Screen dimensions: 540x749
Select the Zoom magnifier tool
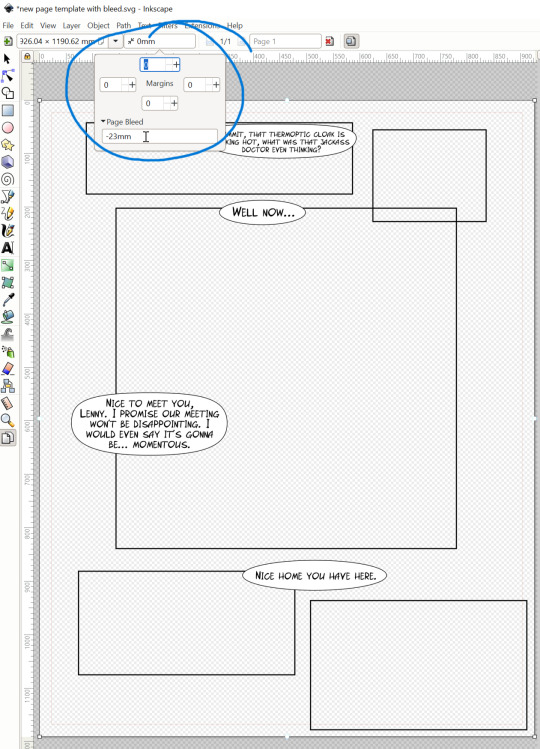(7, 420)
